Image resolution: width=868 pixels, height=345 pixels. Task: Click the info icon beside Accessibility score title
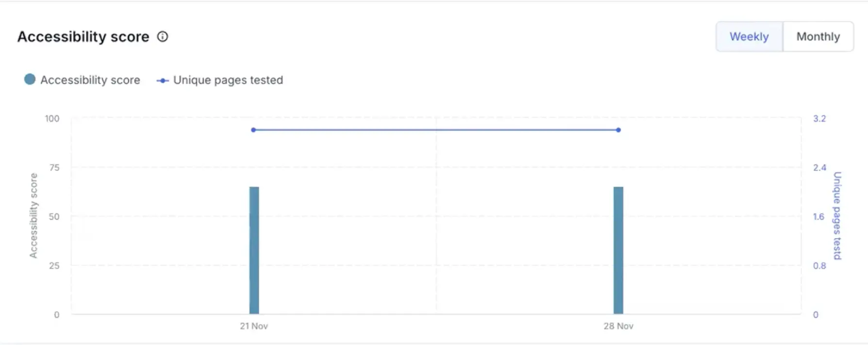click(163, 36)
